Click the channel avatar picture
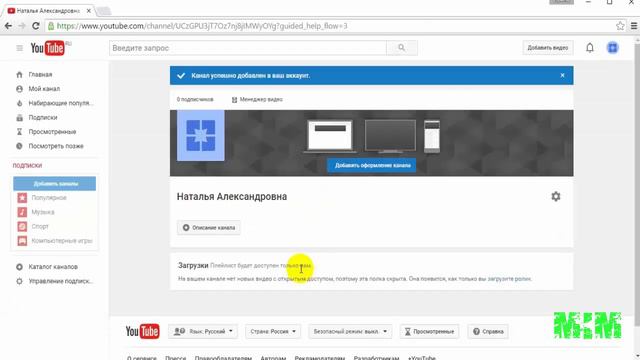Viewport: 640px width, 360px height. 200,136
